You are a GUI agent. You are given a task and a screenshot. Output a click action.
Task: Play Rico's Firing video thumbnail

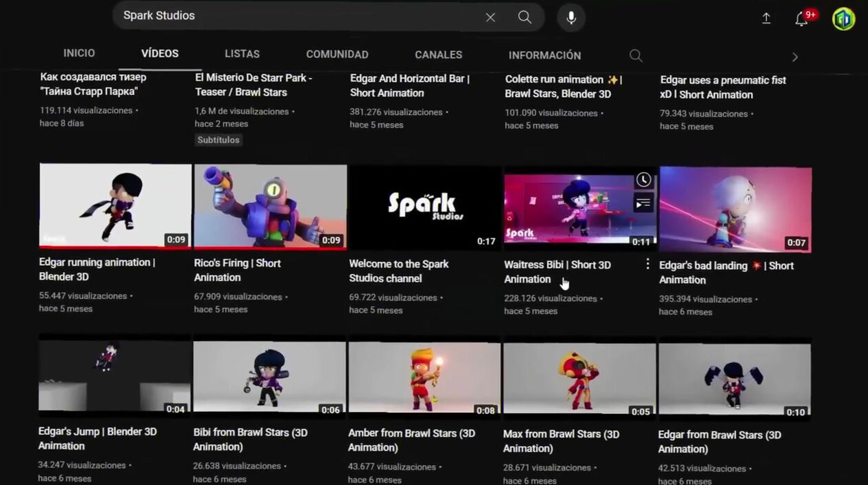coord(270,207)
